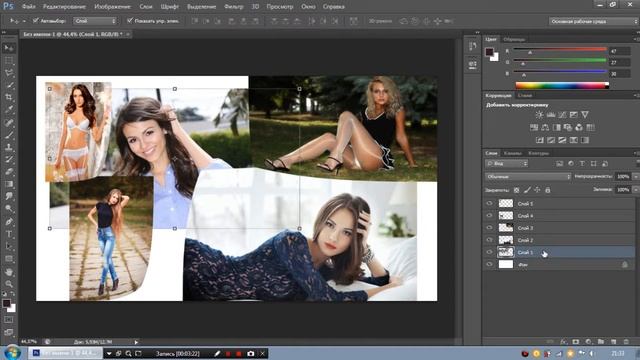640x360 pixels.
Task: Select the Eraser tool
Action: (x=9, y=172)
